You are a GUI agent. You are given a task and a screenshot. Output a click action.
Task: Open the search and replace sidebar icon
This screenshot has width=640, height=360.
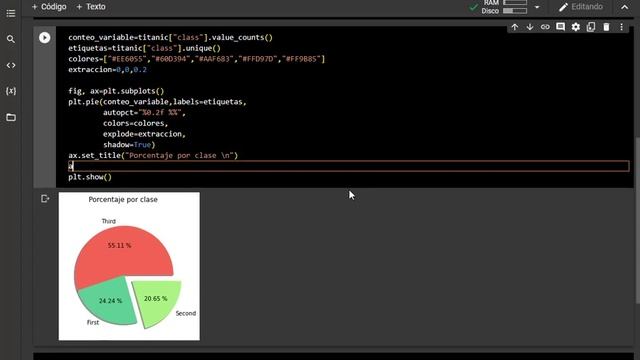click(11, 39)
